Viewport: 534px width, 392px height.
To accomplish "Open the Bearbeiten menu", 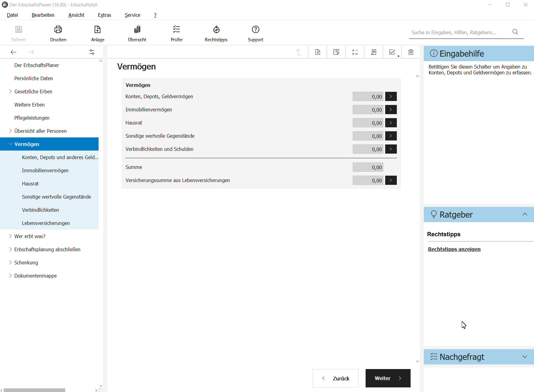I will [x=43, y=15].
